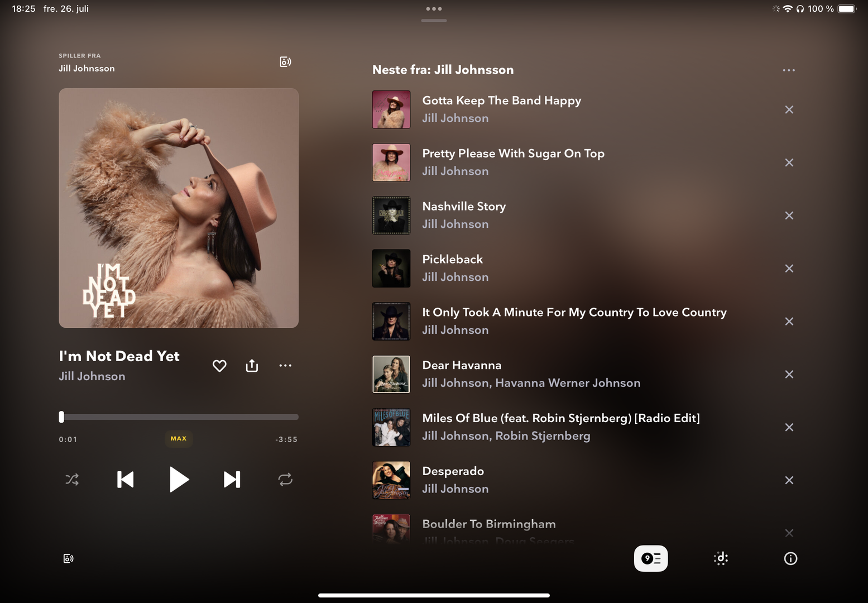Open Pickleback cover thumbnail
This screenshot has width=868, height=603.
[391, 269]
